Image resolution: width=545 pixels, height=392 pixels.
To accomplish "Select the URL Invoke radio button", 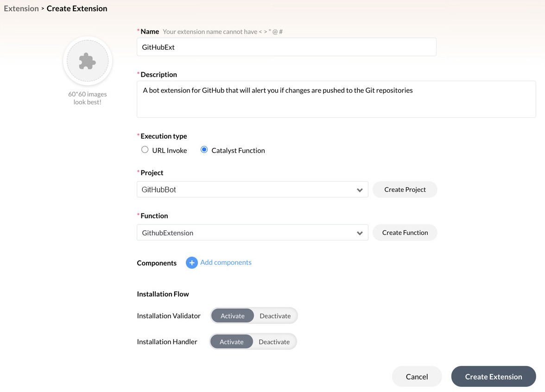I will (145, 150).
